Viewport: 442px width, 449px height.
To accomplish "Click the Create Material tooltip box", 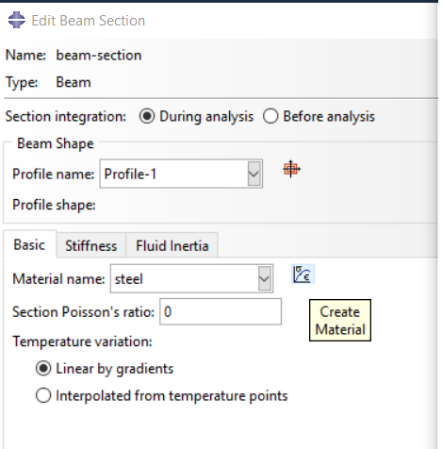I will (x=340, y=320).
